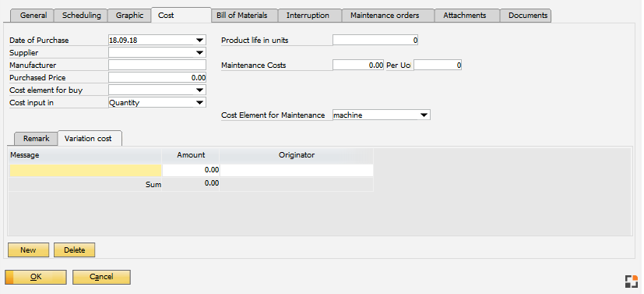Screen dimensions: 644x294
Task: Open the Scheduling tab
Action: click(x=81, y=16)
